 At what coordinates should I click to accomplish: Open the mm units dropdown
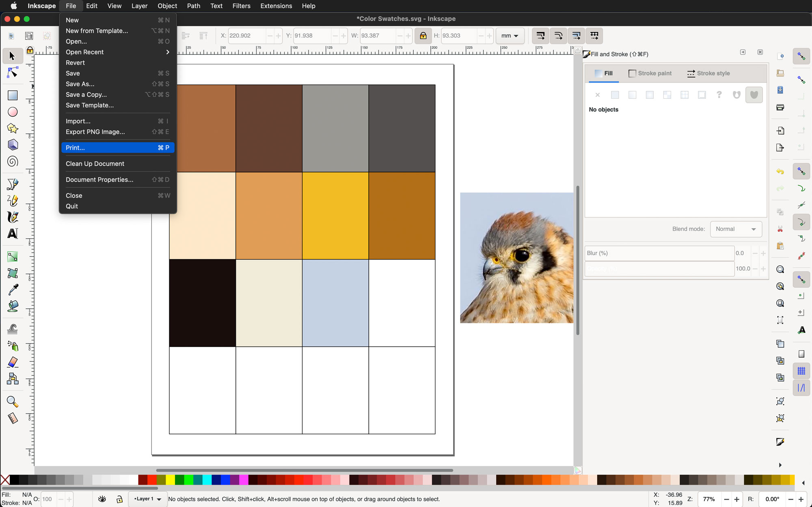510,36
